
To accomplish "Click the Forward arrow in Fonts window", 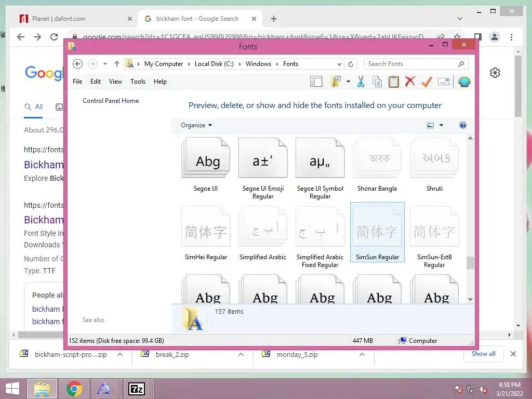I will click(92, 64).
